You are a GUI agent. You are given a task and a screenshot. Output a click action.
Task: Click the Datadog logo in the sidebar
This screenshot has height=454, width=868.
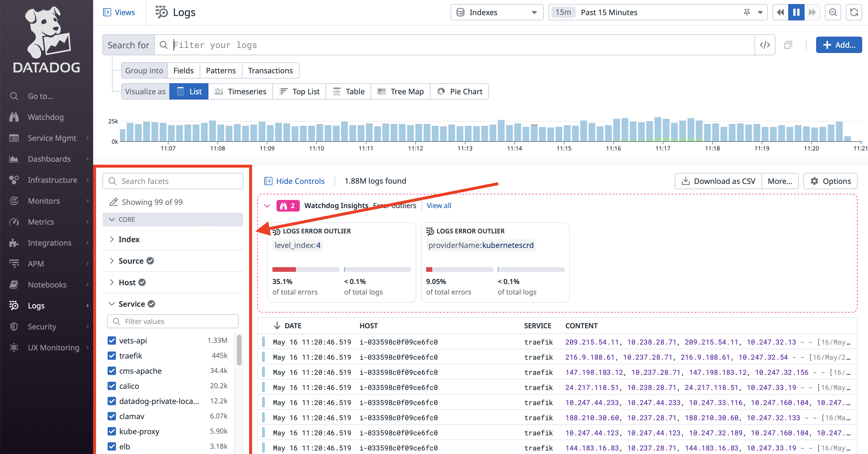click(47, 40)
